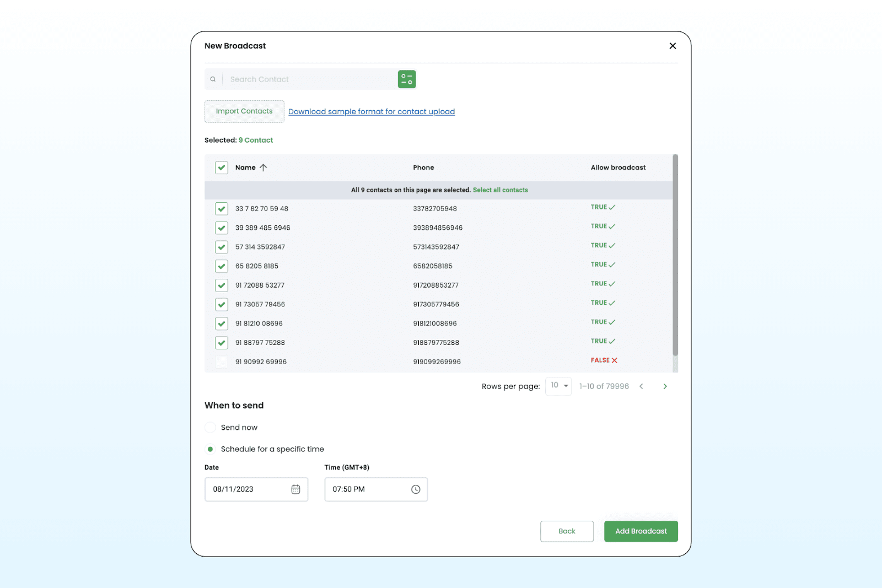Click phone number 573143592847
Viewport: 882px width, 588px height.
click(x=436, y=247)
